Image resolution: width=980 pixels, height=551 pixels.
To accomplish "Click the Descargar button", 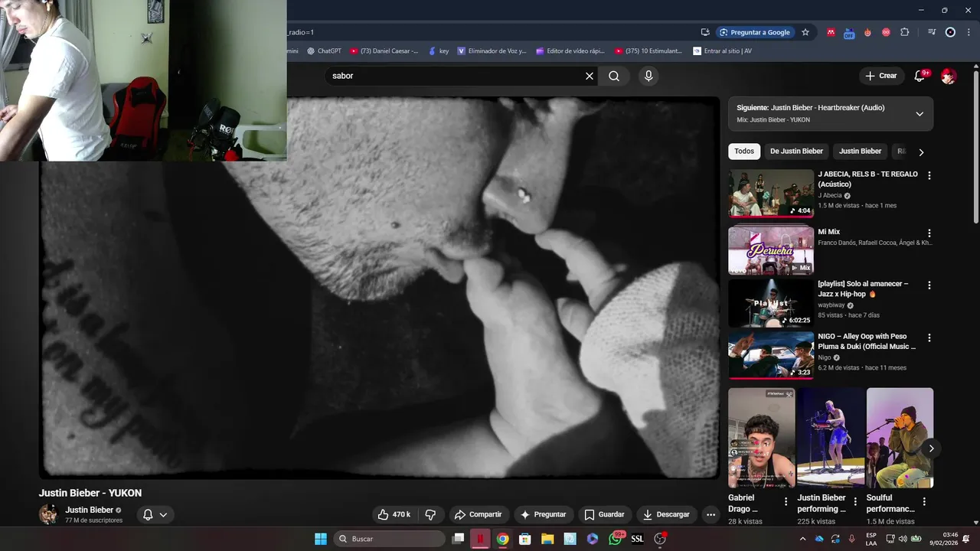I will 666,514.
